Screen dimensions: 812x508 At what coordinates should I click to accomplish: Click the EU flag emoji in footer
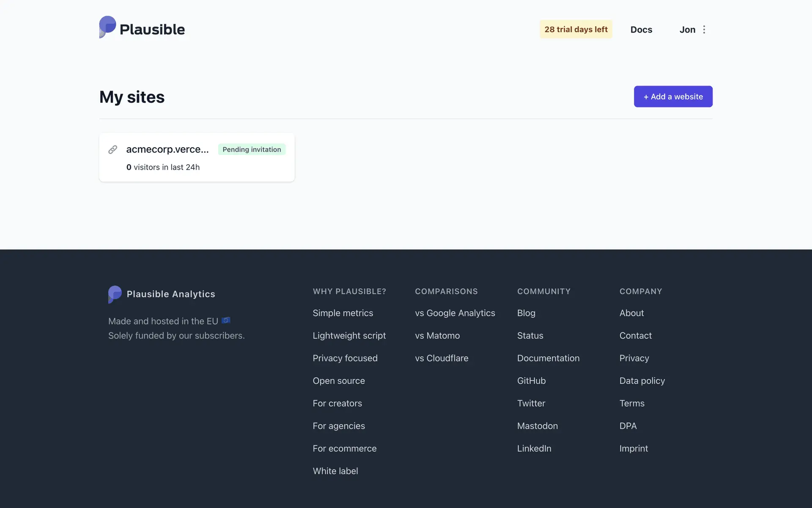[x=226, y=320]
